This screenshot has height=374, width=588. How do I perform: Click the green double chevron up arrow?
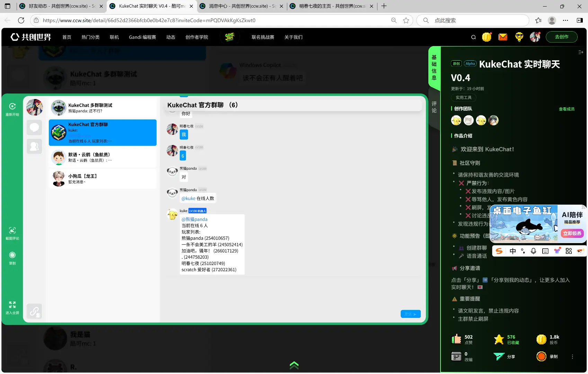click(x=294, y=365)
